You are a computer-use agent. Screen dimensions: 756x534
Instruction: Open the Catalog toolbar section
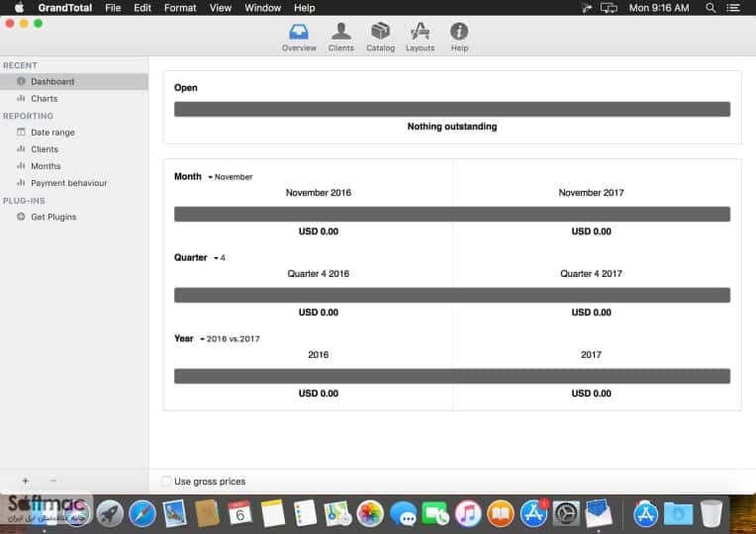(x=380, y=38)
